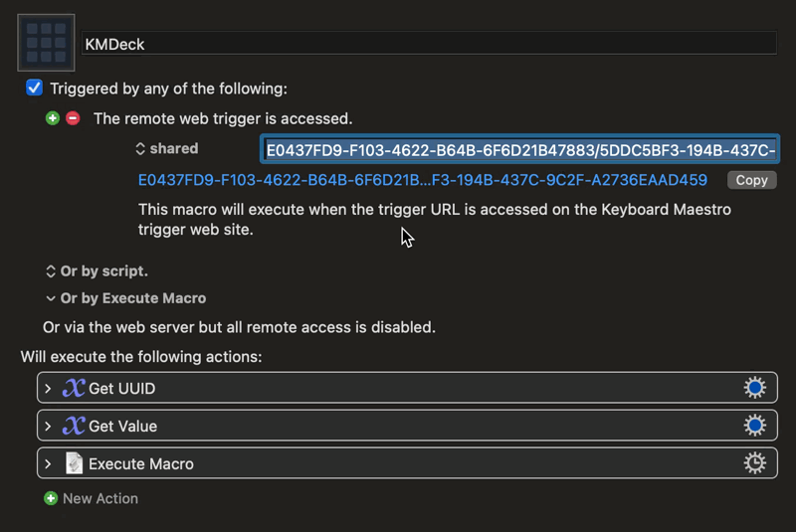
Task: Open the 'shared' trigger type popup
Action: click(167, 148)
